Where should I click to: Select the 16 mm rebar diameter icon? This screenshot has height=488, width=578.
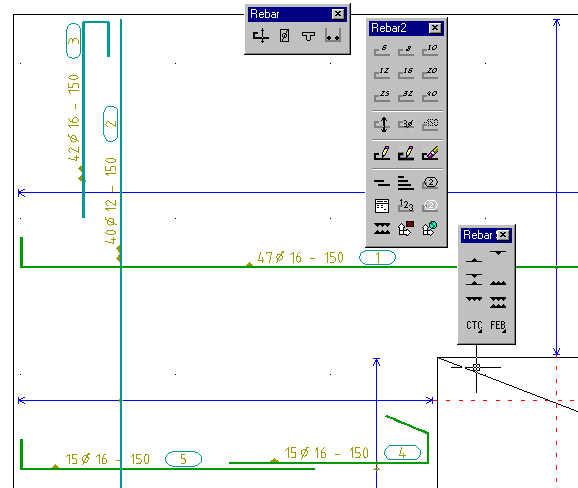pos(406,72)
